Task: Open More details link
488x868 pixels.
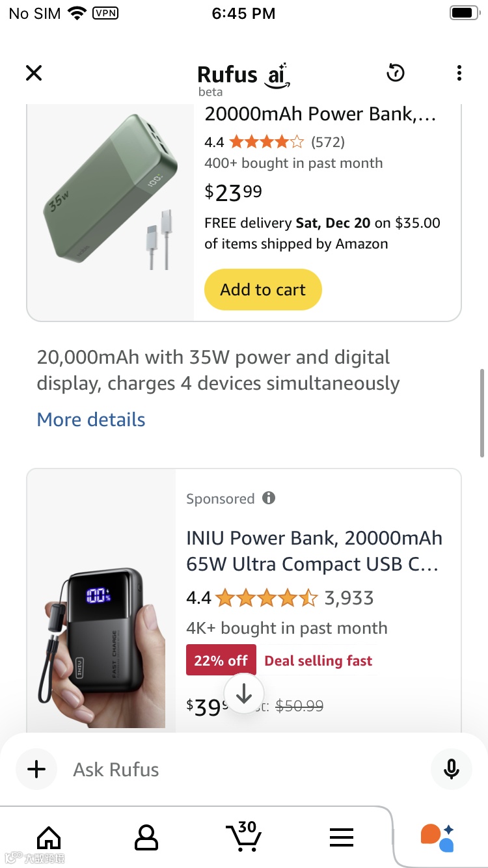Action: pos(91,420)
